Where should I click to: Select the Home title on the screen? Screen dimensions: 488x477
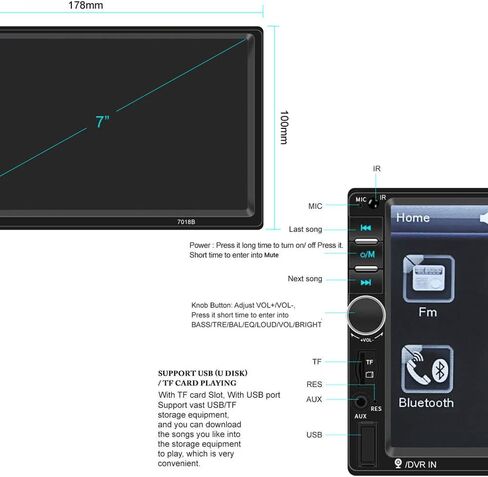(x=413, y=218)
